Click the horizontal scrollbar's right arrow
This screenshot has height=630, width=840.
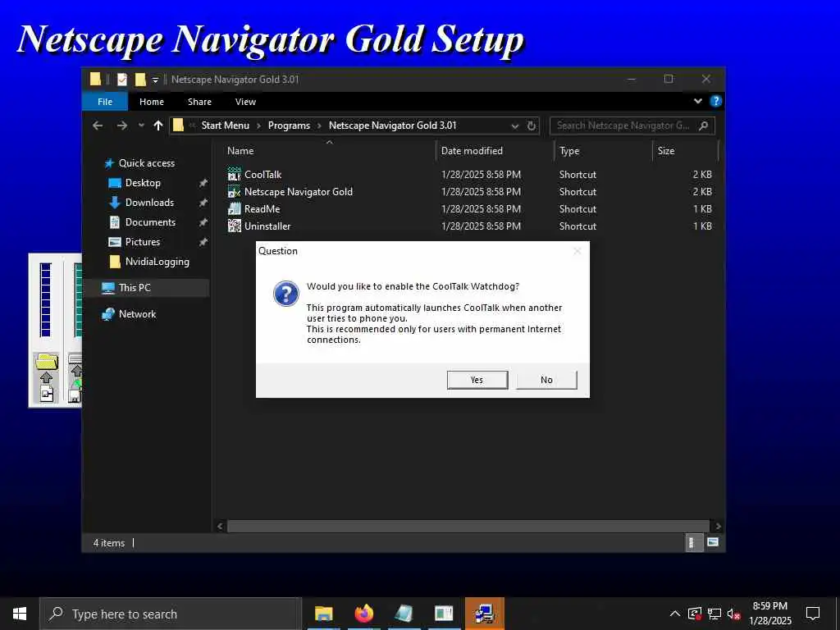[x=718, y=526]
